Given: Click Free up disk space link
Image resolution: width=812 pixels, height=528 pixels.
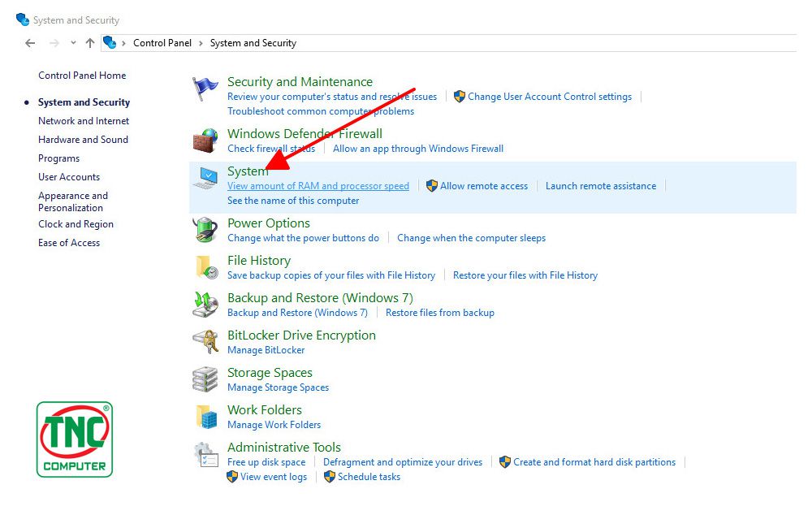Looking at the screenshot, I should (266, 462).
